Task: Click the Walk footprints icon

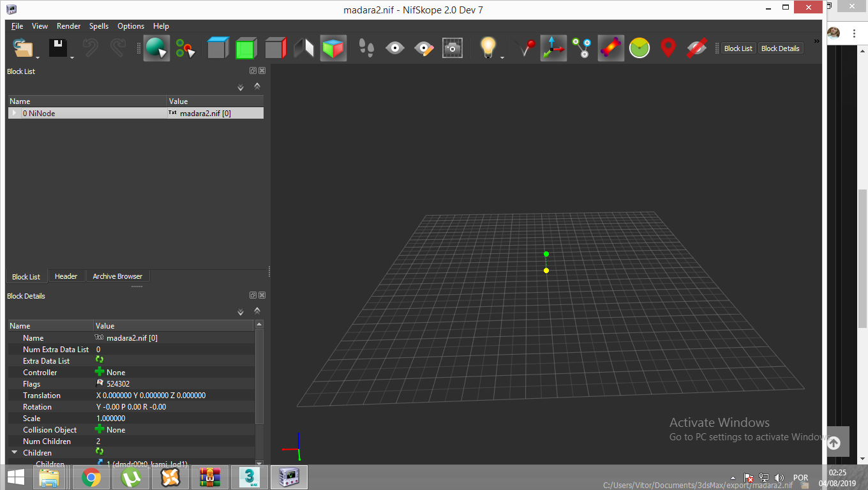Action: 366,48
